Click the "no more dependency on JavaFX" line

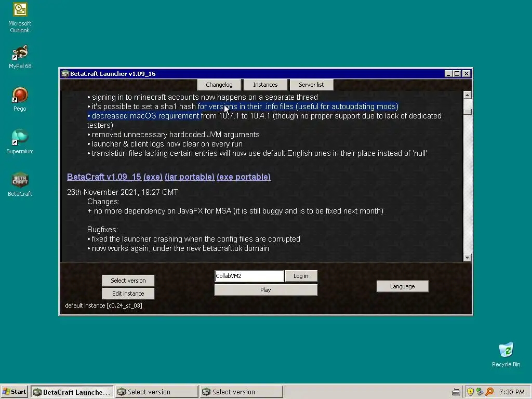click(x=235, y=211)
